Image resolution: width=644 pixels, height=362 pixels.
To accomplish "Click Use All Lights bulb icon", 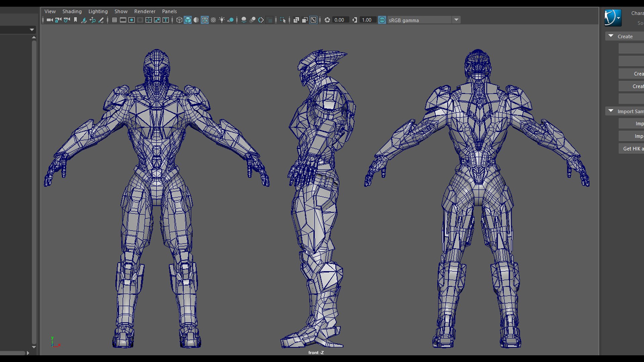I will pos(222,20).
